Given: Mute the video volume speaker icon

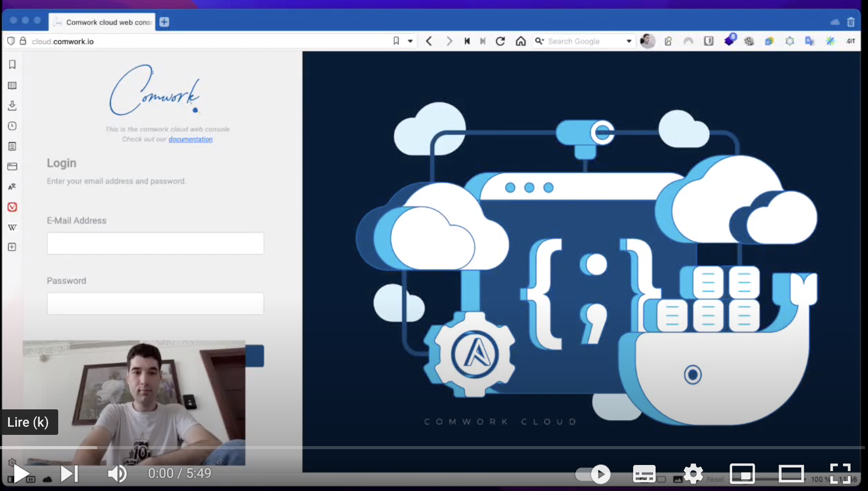Looking at the screenshot, I should click(117, 474).
